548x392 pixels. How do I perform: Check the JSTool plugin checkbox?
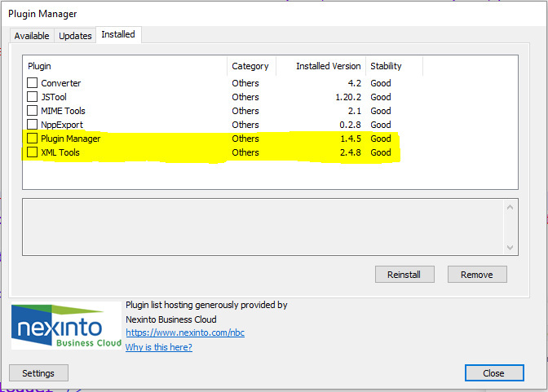coord(32,97)
